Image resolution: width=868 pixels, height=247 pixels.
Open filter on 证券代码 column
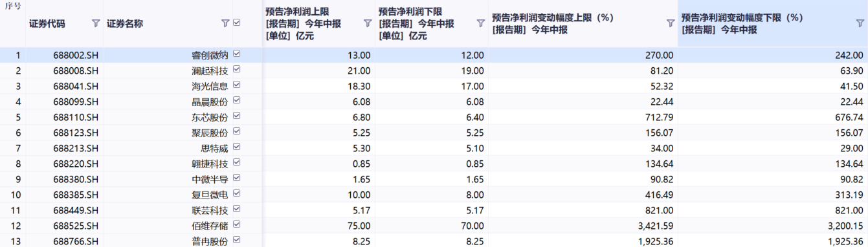pos(96,23)
